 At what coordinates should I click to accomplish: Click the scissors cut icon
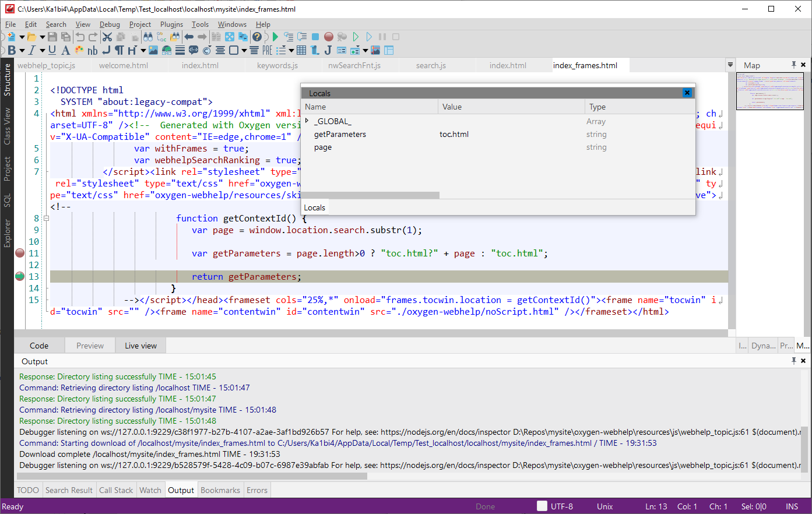click(107, 37)
